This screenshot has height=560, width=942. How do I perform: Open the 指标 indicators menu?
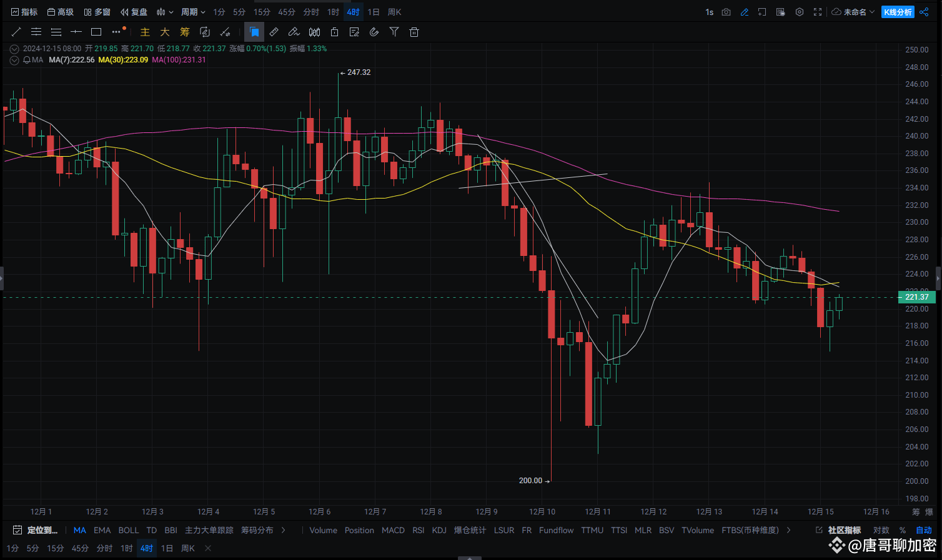pos(24,12)
